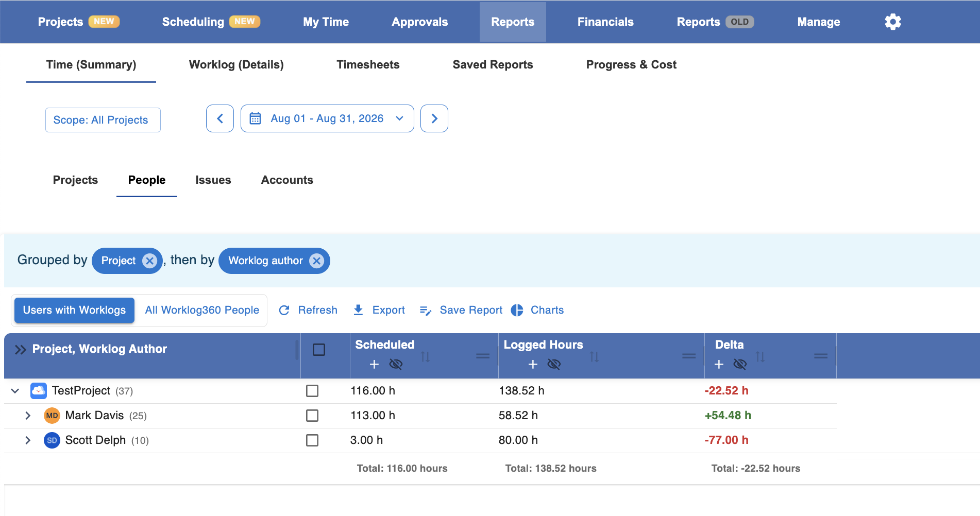
Task: Click the Refresh icon
Action: [x=284, y=310]
